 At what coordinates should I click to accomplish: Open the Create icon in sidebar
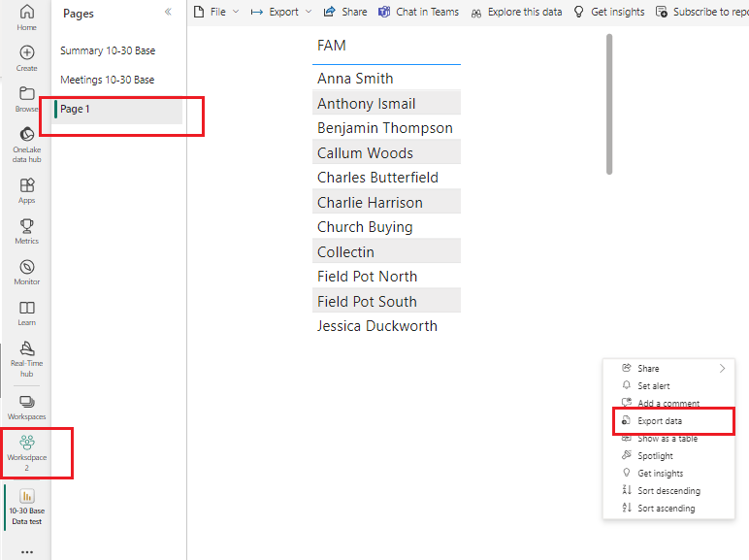[27, 58]
